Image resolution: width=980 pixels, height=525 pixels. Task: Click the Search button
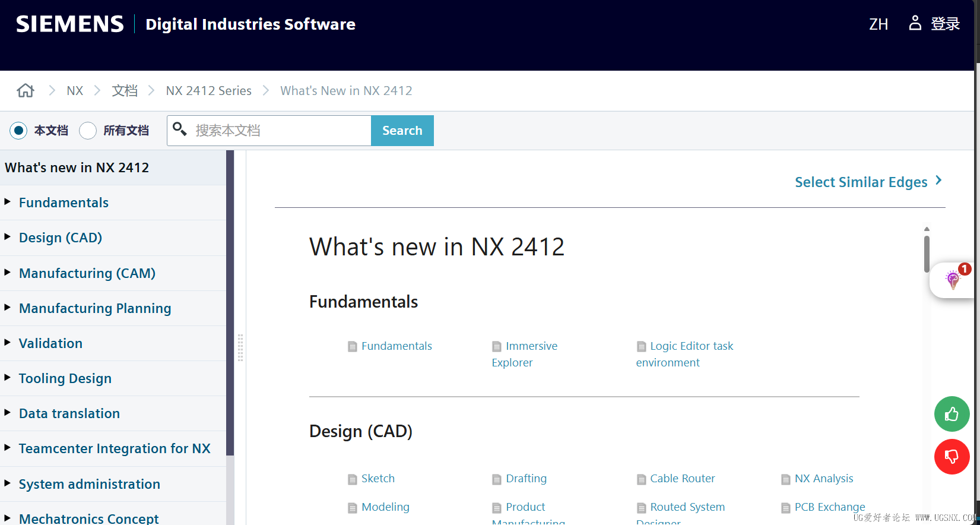pyautogui.click(x=402, y=131)
